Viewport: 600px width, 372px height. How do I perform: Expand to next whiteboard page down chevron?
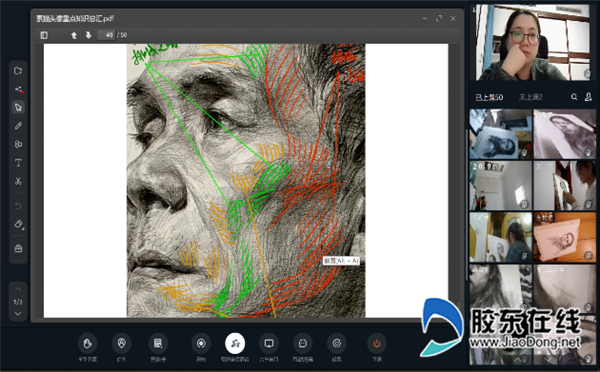click(x=18, y=314)
